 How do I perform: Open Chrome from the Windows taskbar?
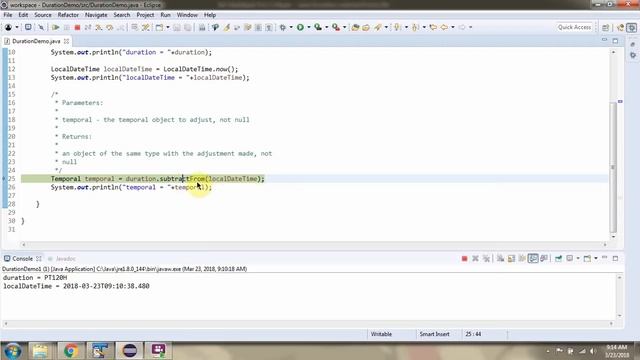coord(70,351)
